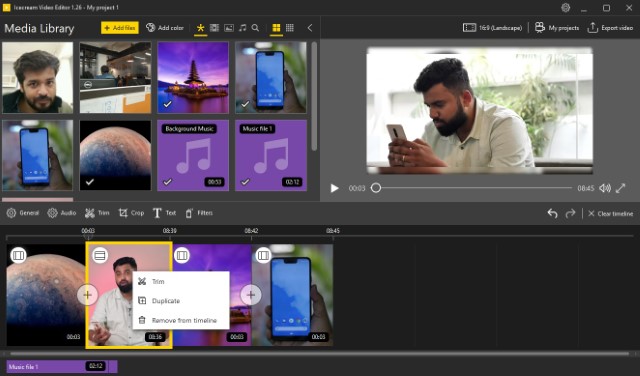
Task: Choose Remove from timeline in context menu
Action: (181, 320)
